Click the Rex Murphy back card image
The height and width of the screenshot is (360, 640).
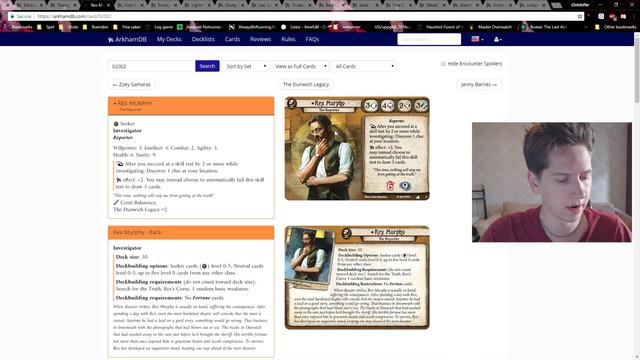click(357, 278)
